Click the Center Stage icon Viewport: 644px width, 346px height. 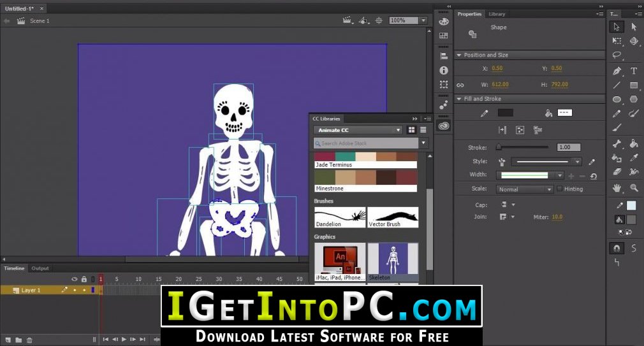[x=379, y=20]
